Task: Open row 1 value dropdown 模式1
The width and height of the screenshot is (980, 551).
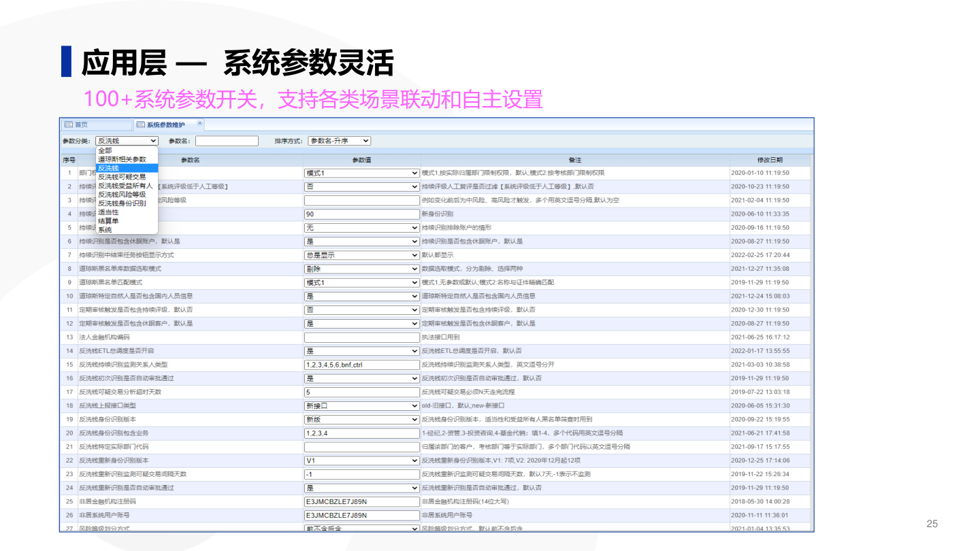Action: coord(361,173)
